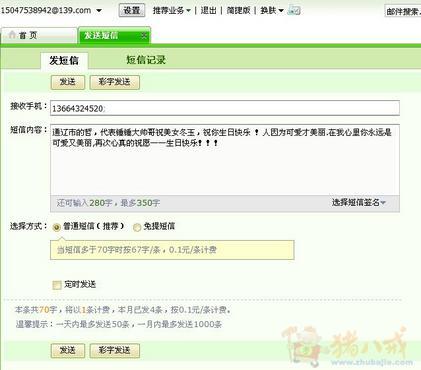Screen dimensions: 421x370
Task: Select the 普通短信（推荐） radio option
Action: tap(56, 227)
